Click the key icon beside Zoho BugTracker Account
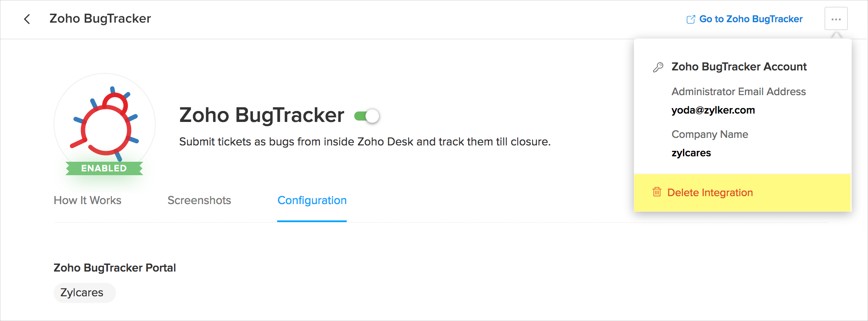The height and width of the screenshot is (321, 868). click(x=658, y=67)
